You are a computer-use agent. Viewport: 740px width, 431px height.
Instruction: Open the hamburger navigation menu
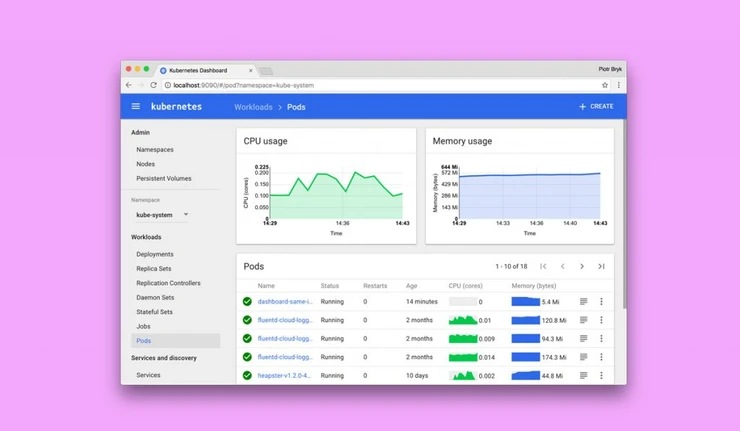point(135,106)
